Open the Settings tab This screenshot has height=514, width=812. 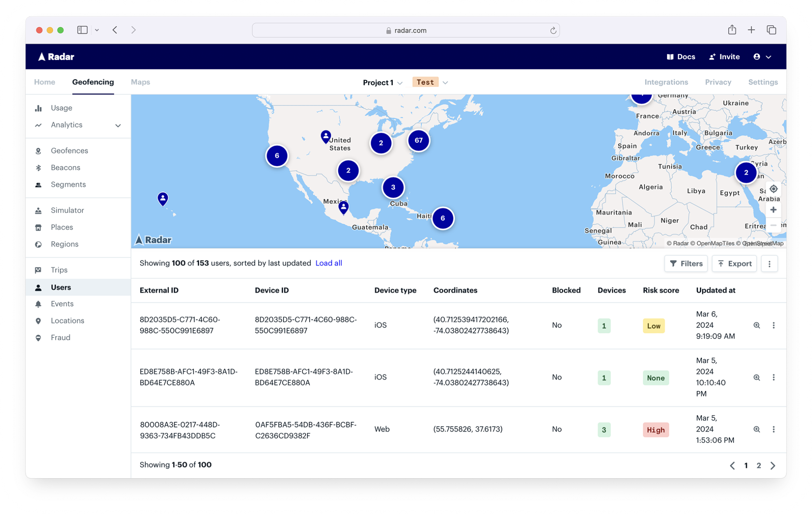(763, 82)
